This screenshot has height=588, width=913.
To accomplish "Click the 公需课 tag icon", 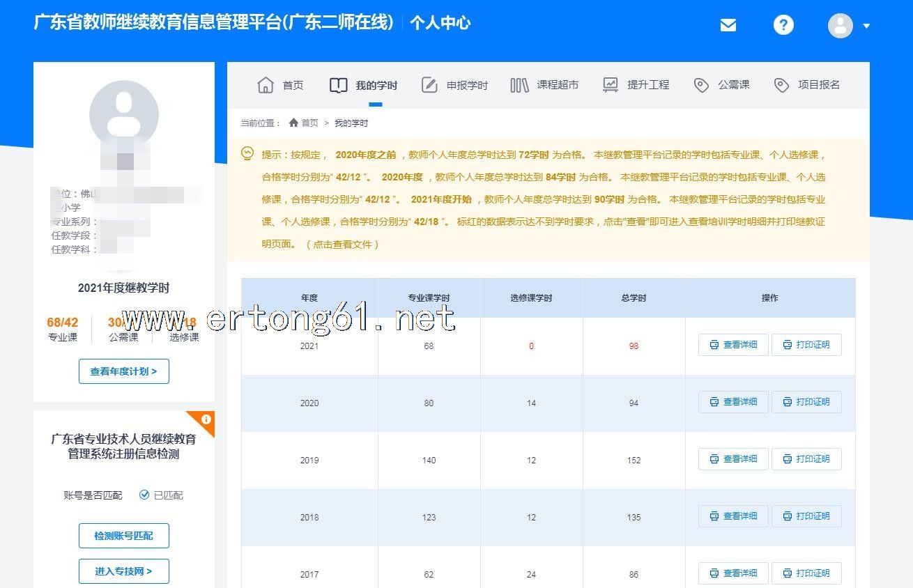I will (701, 85).
